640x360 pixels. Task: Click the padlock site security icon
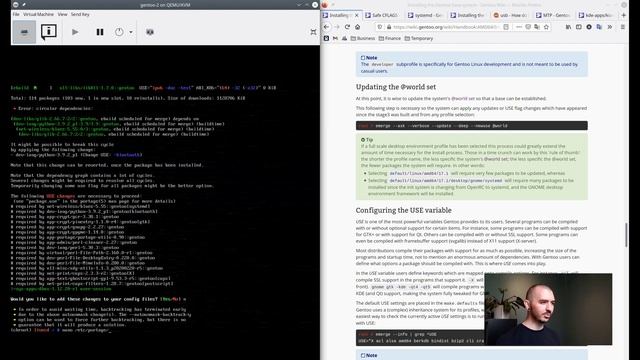389,27
